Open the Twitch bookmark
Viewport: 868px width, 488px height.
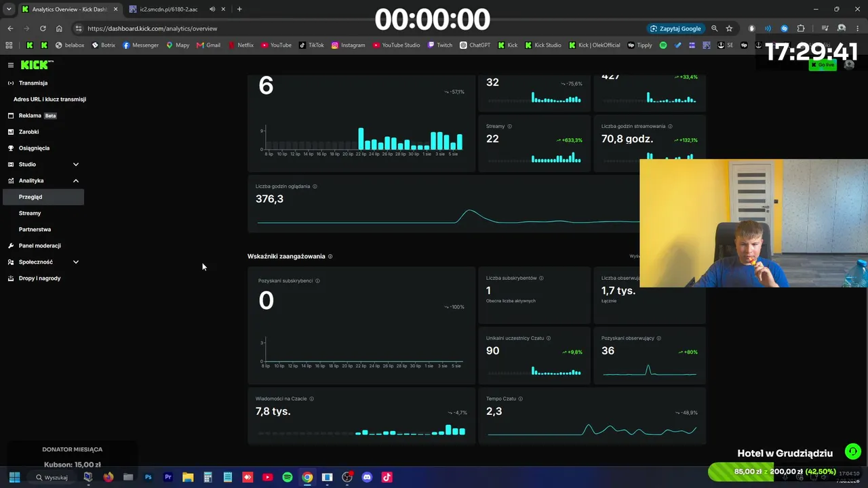(439, 45)
